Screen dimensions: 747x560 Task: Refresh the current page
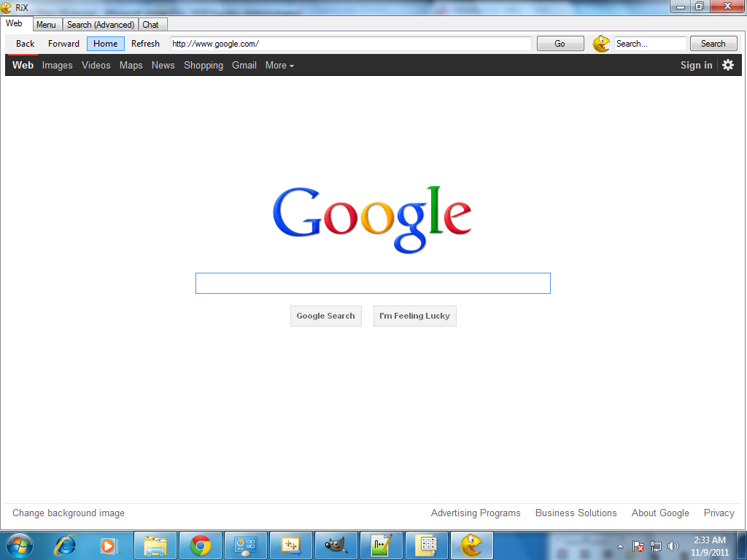click(146, 44)
